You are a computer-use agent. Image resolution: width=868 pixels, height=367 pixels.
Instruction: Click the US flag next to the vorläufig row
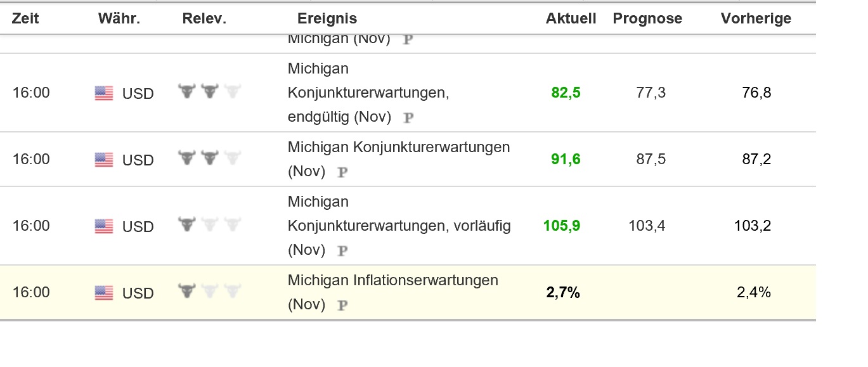pyautogui.click(x=104, y=226)
